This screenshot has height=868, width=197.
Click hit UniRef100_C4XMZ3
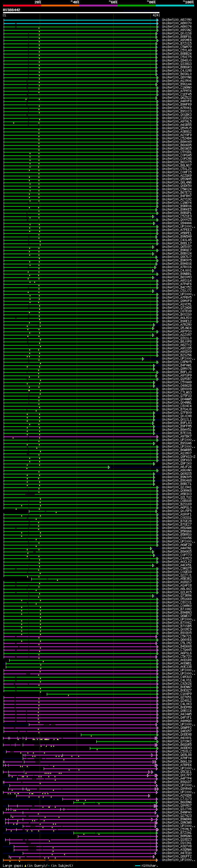[x=177, y=558]
